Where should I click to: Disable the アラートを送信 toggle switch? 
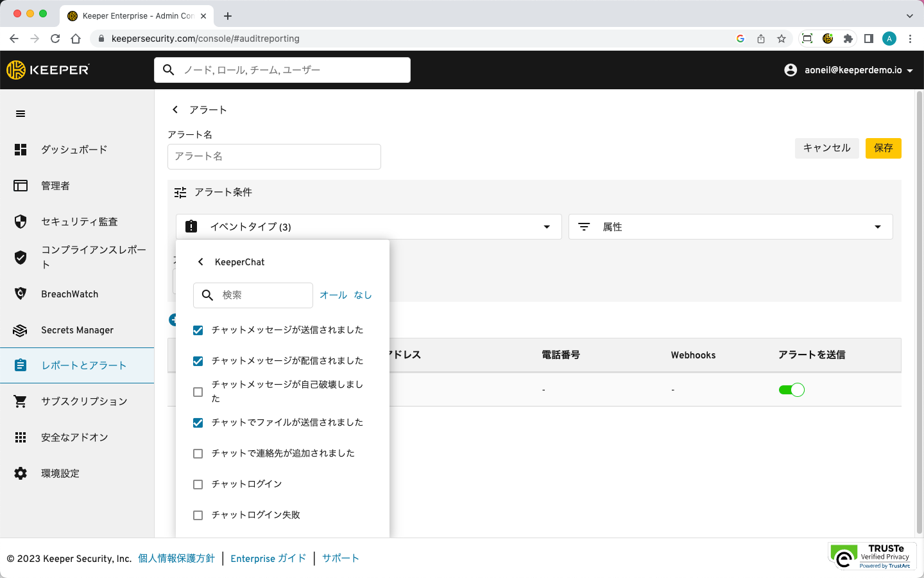[791, 390]
